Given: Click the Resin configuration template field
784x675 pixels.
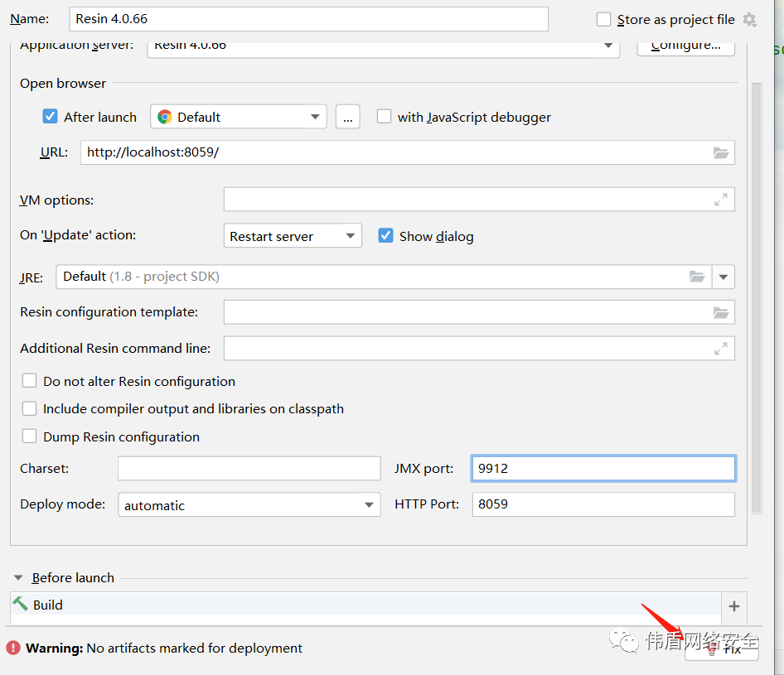Looking at the screenshot, I should click(x=479, y=312).
